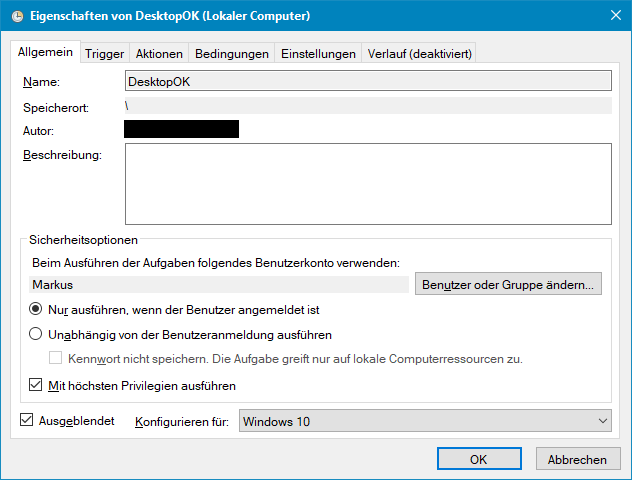The image size is (632, 480).
Task: Switch to the Allgemein tab
Action: (46, 52)
